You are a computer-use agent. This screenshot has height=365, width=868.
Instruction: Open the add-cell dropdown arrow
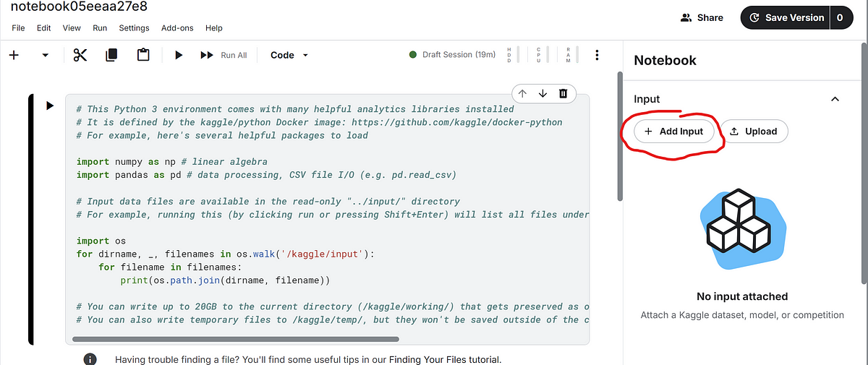click(x=45, y=55)
